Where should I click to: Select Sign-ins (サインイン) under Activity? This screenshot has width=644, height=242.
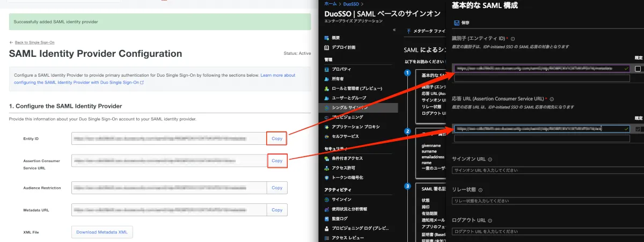tap(341, 200)
